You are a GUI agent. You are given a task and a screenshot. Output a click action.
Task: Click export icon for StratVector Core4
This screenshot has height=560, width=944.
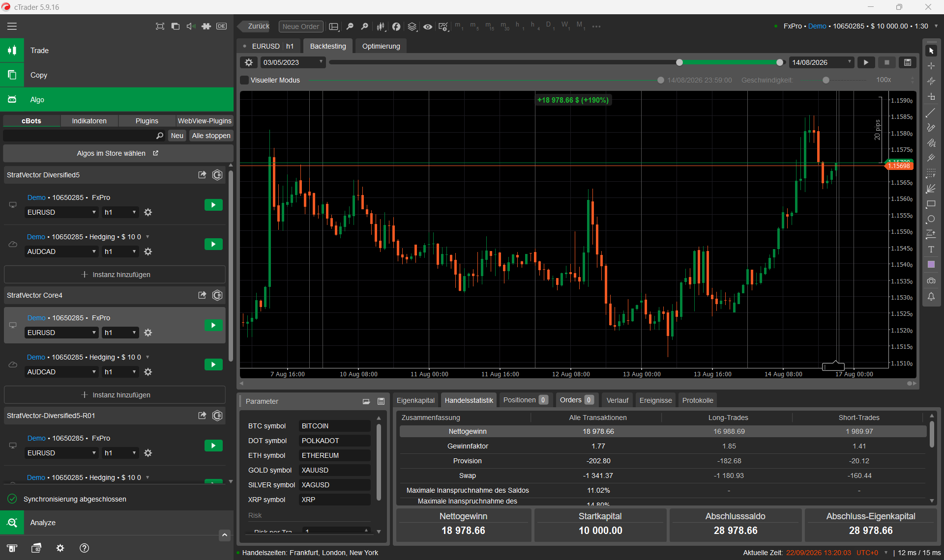pos(202,295)
